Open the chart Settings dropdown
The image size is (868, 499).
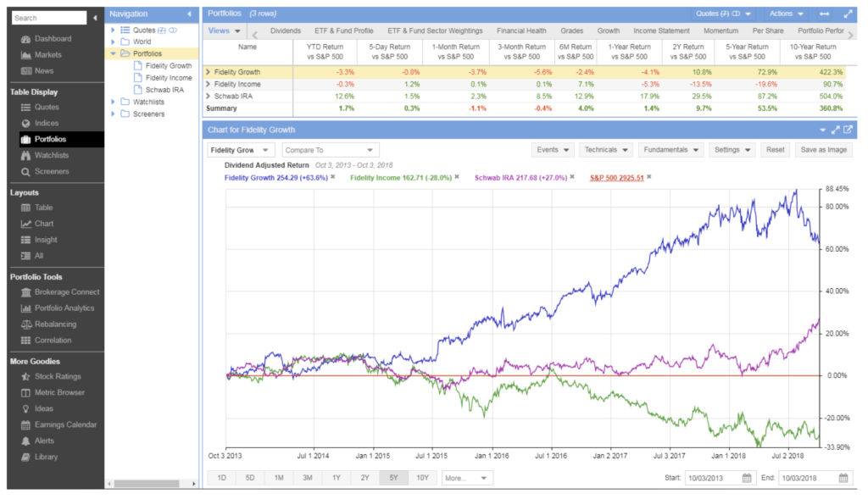pos(732,150)
